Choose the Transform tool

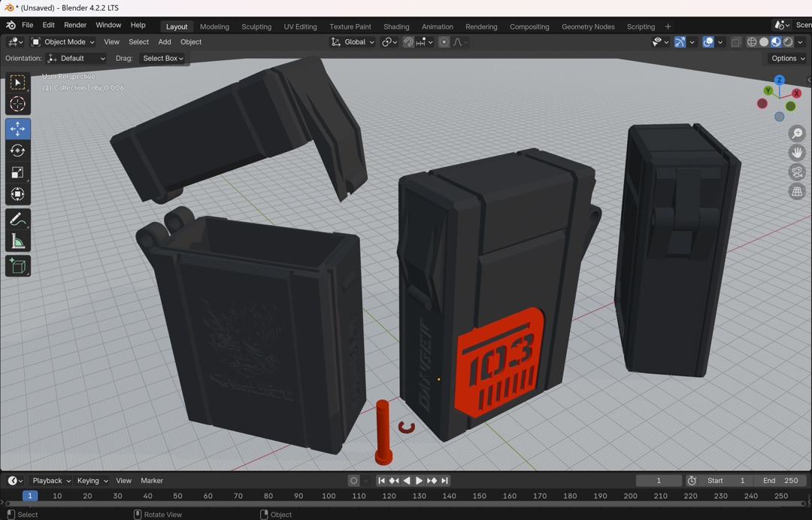(18, 194)
